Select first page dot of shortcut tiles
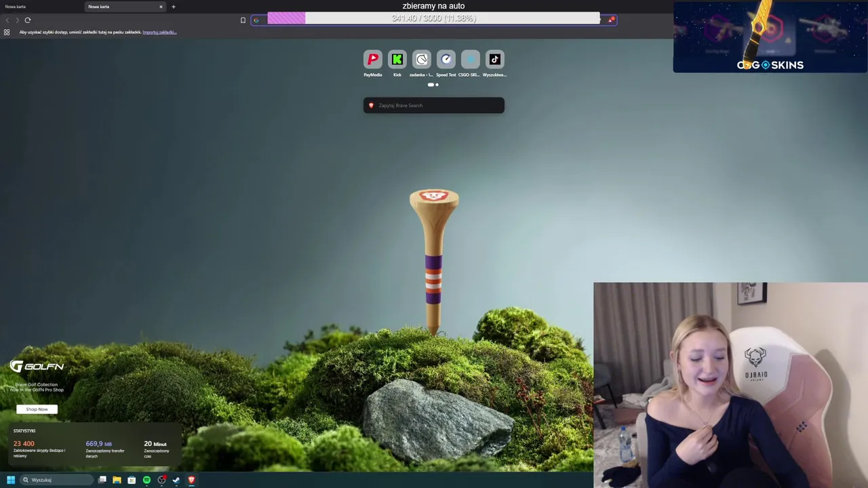868x488 pixels. (431, 85)
